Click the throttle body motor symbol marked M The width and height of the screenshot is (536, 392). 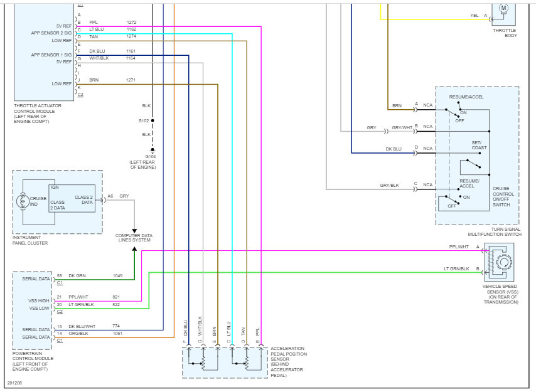[503, 9]
